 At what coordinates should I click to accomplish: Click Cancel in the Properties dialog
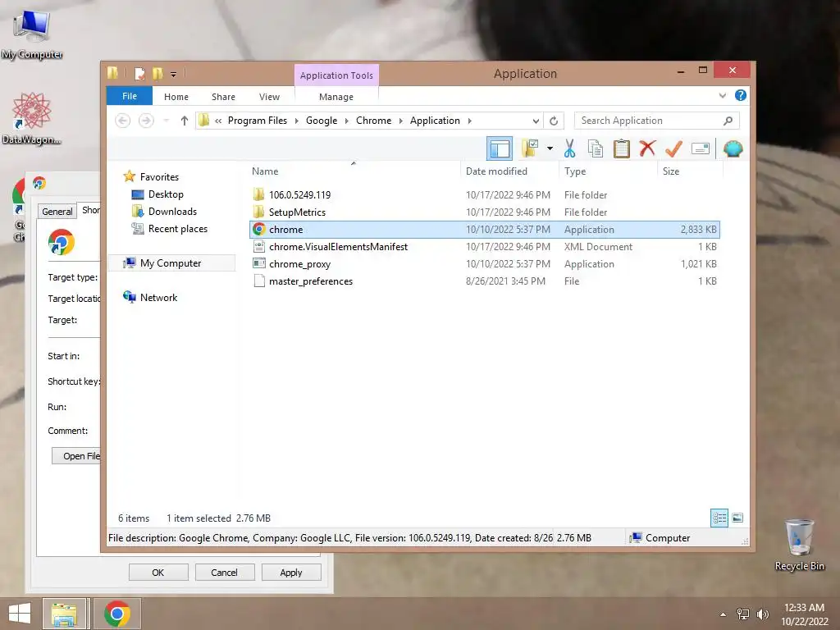point(225,572)
